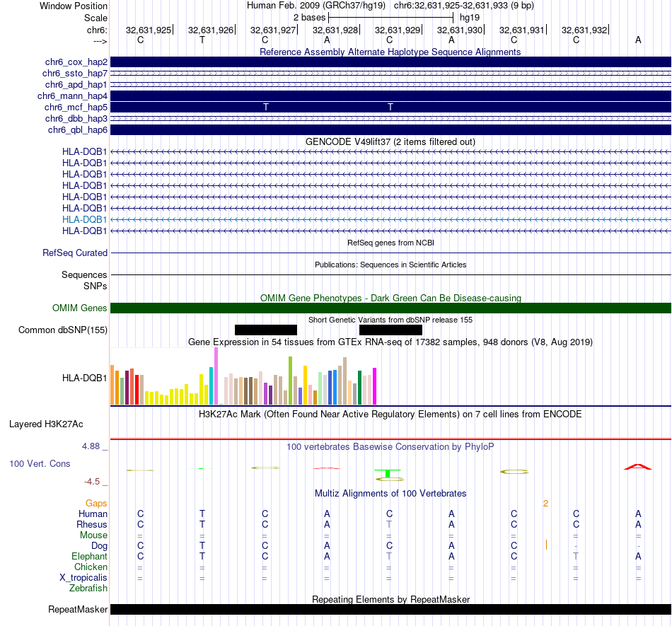The image size is (672, 626).
Task: Select the light-blue HLA-DQB1 transcript label
Action: click(x=84, y=219)
